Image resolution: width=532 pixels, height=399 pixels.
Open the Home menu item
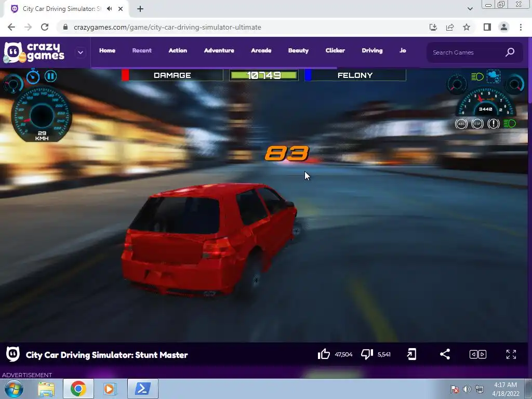[x=107, y=50]
